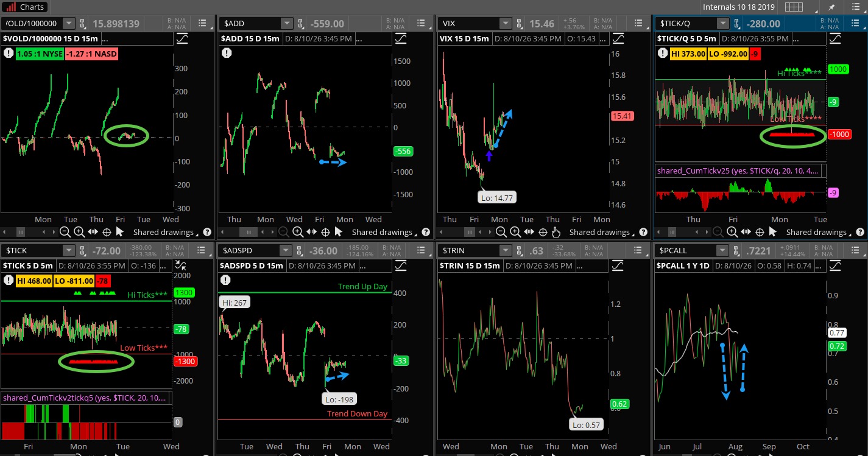Select the hand pan tool under VIX chart
The width and height of the screenshot is (868, 456).
coord(556,232)
